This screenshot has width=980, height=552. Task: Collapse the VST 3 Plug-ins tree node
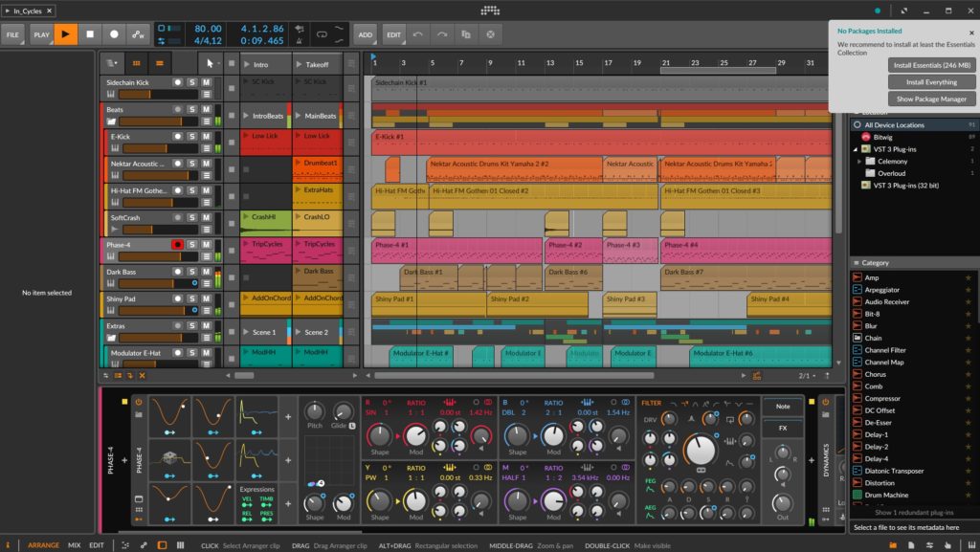coord(855,149)
